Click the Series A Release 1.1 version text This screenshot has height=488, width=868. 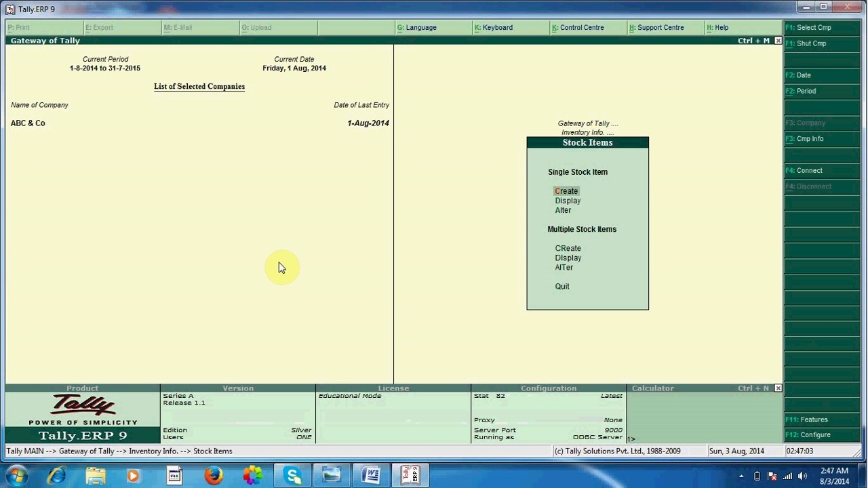click(x=184, y=399)
